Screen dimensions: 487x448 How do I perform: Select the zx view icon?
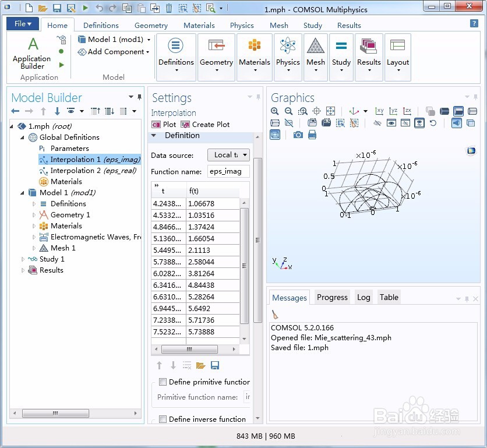coord(407,111)
